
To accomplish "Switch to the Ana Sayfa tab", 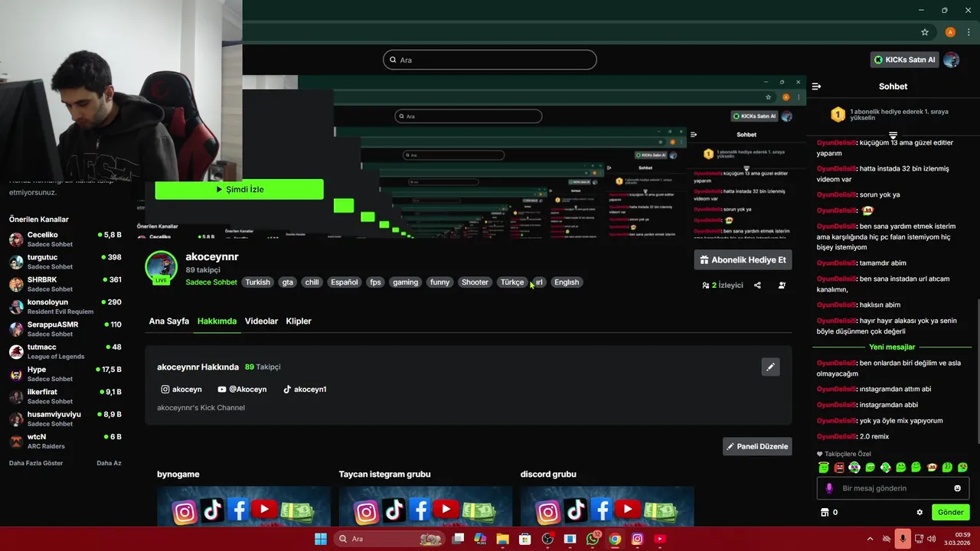I will coord(168,321).
